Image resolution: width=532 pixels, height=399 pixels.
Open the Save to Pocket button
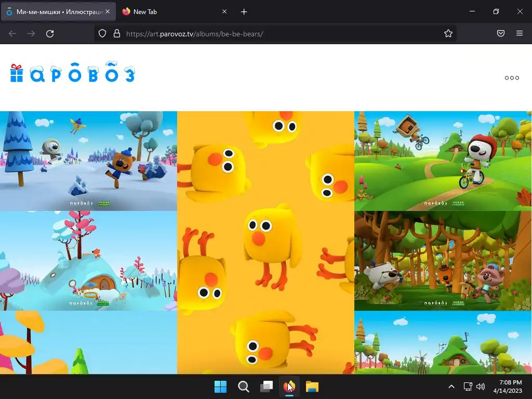point(501,33)
